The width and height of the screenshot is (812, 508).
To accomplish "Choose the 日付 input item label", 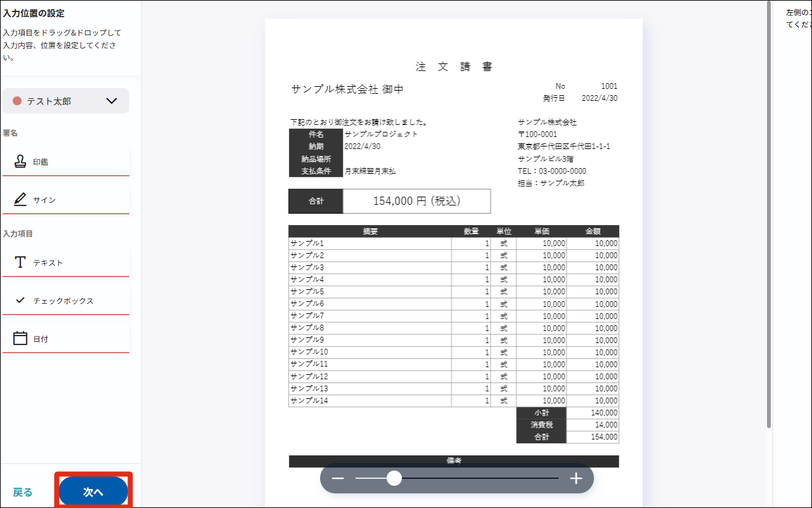I will pos(41,339).
